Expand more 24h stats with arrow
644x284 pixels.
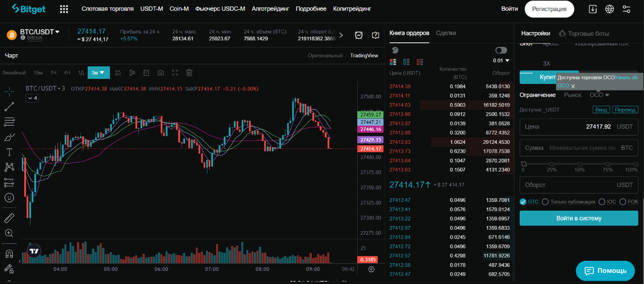pyautogui.click(x=341, y=35)
